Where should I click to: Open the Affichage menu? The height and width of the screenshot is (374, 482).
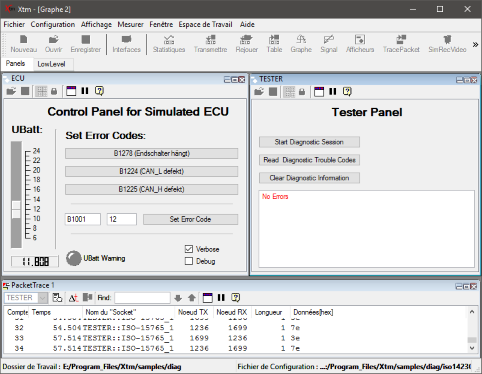pos(96,24)
